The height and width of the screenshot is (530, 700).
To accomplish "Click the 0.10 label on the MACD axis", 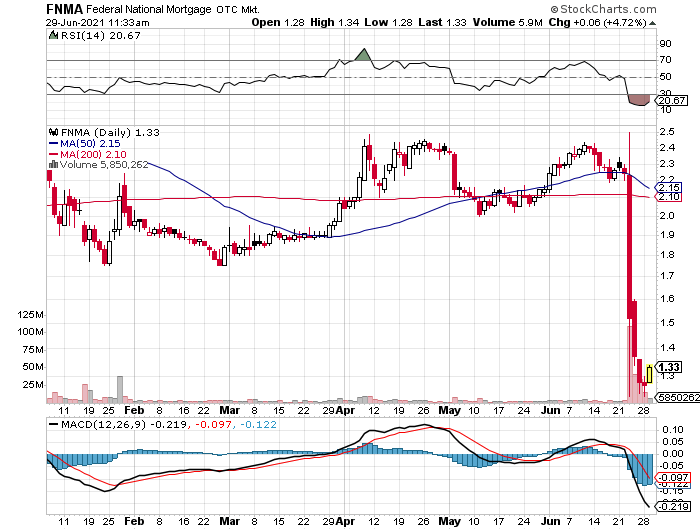I will tap(672, 430).
